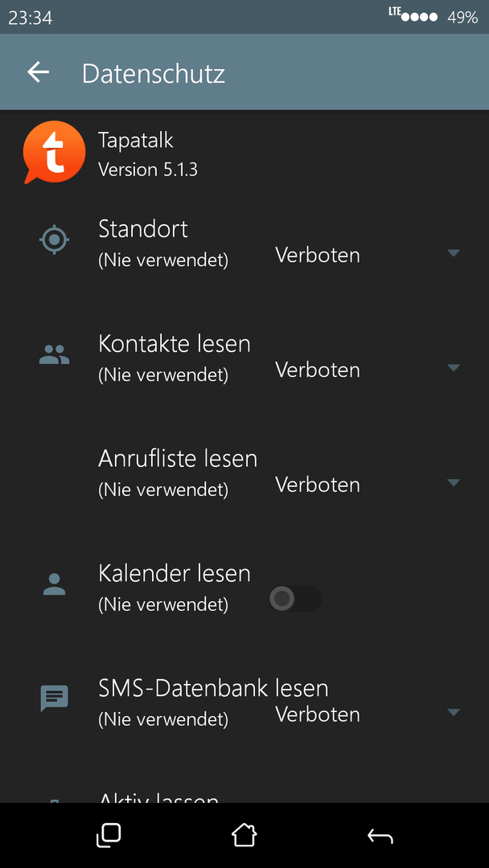Tap the SMS-Datenbank lesen label
This screenshot has width=489, height=868.
pos(213,688)
